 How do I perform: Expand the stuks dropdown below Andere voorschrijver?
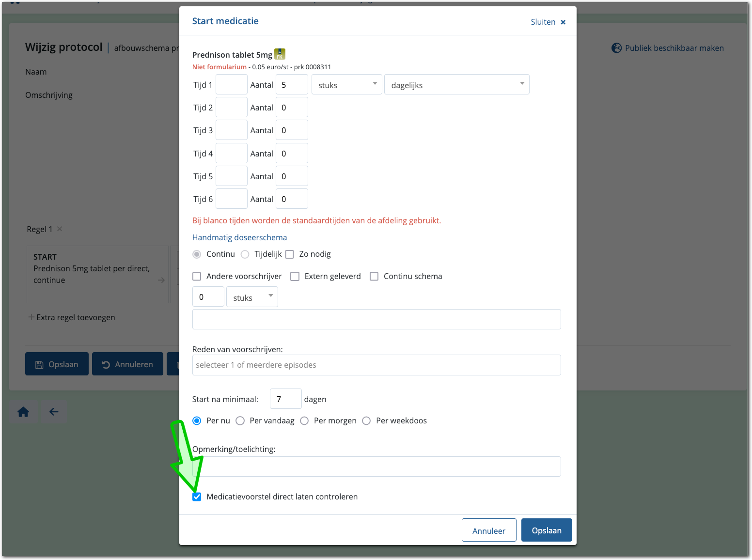[x=252, y=297]
